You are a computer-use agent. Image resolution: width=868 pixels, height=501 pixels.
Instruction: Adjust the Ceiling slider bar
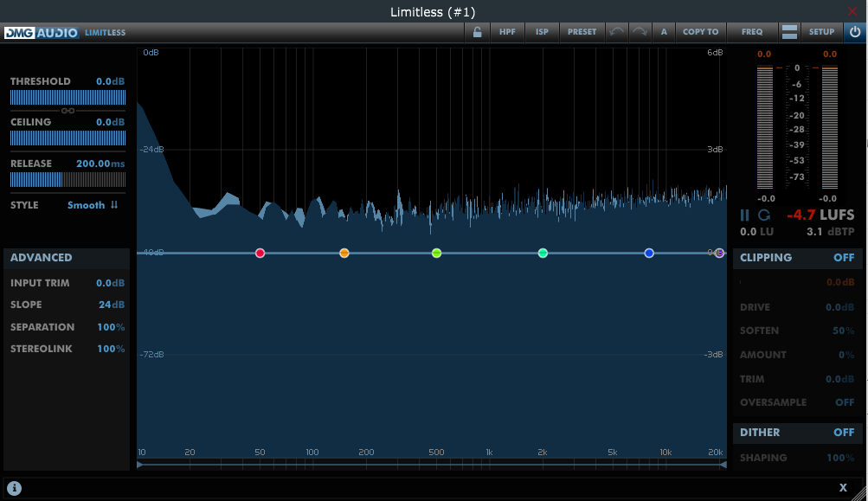click(68, 138)
